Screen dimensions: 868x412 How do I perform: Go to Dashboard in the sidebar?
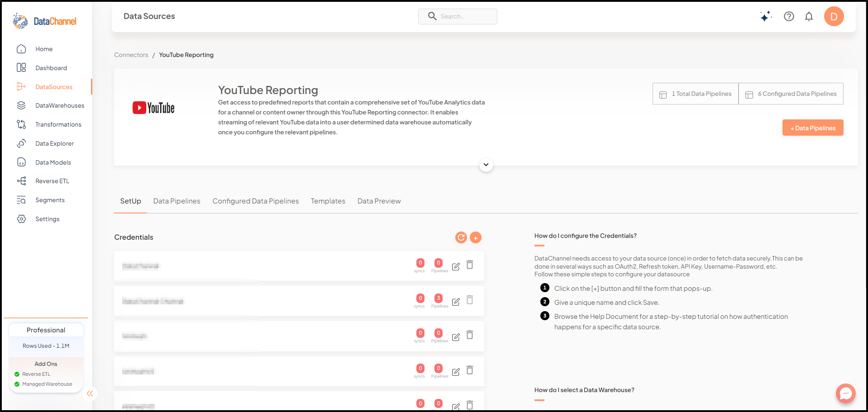51,68
